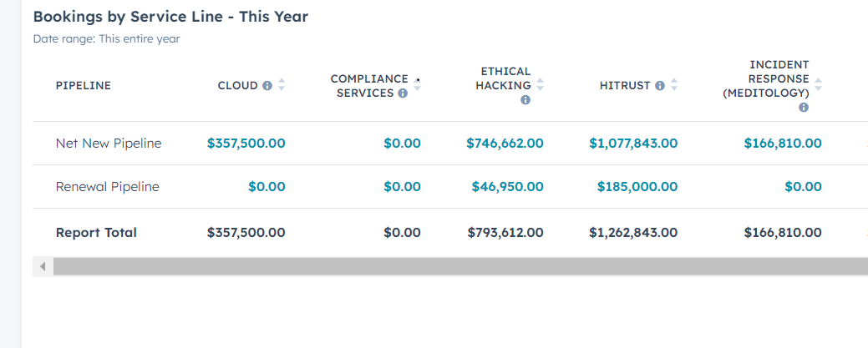This screenshot has height=348, width=868.
Task: Open the Net New Pipeline row link
Action: [x=109, y=144]
